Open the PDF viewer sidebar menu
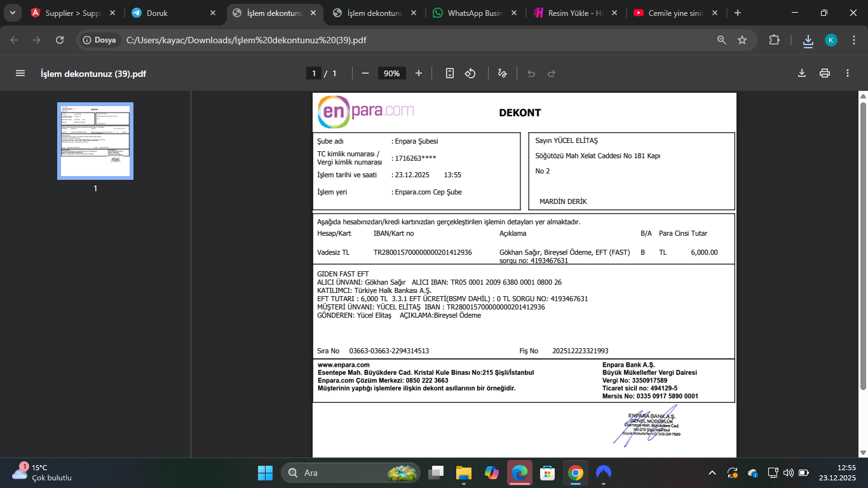The width and height of the screenshot is (868, 488). point(20,73)
